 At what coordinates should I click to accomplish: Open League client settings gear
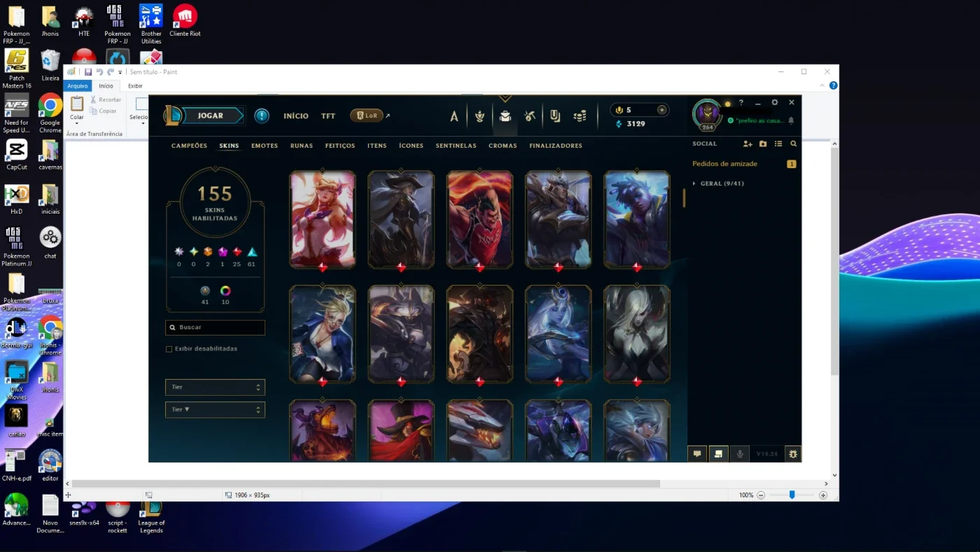(x=775, y=102)
